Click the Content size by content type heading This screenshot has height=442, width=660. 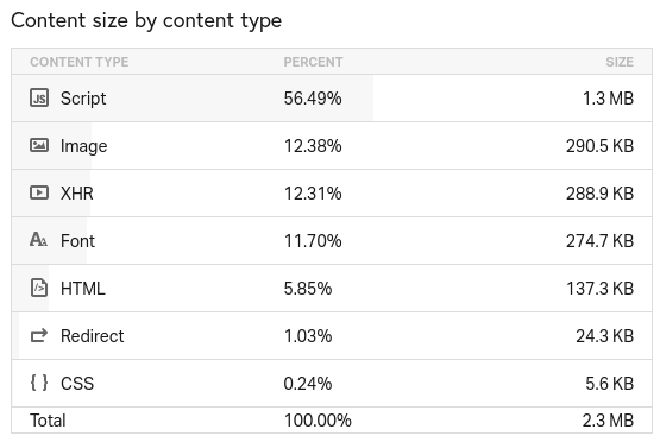(x=146, y=20)
